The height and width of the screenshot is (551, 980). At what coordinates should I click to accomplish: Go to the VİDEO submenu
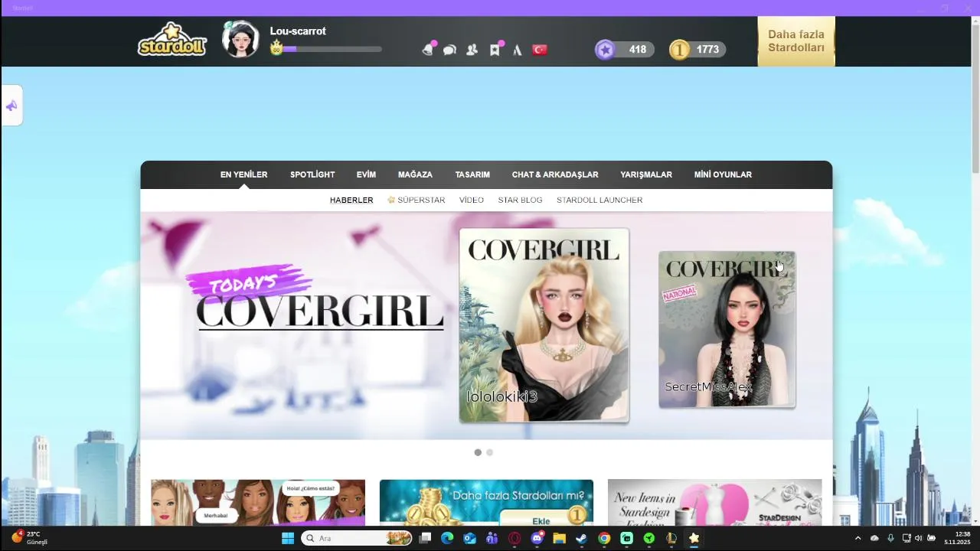[x=472, y=200]
